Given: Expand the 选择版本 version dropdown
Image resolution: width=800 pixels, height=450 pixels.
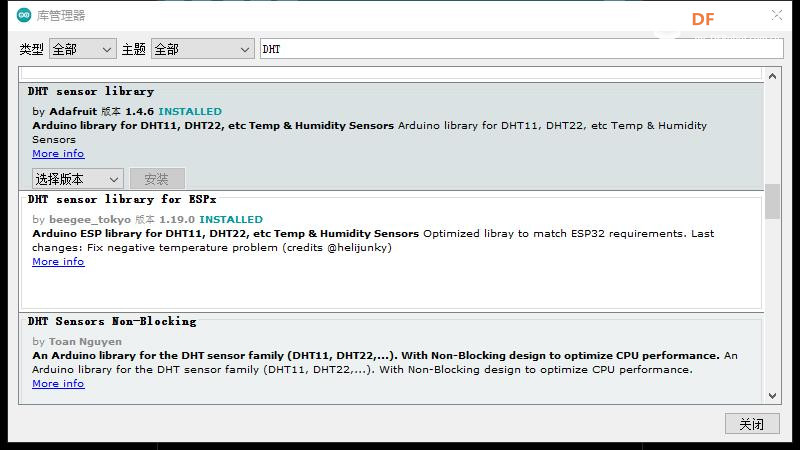Looking at the screenshot, I should tap(78, 179).
